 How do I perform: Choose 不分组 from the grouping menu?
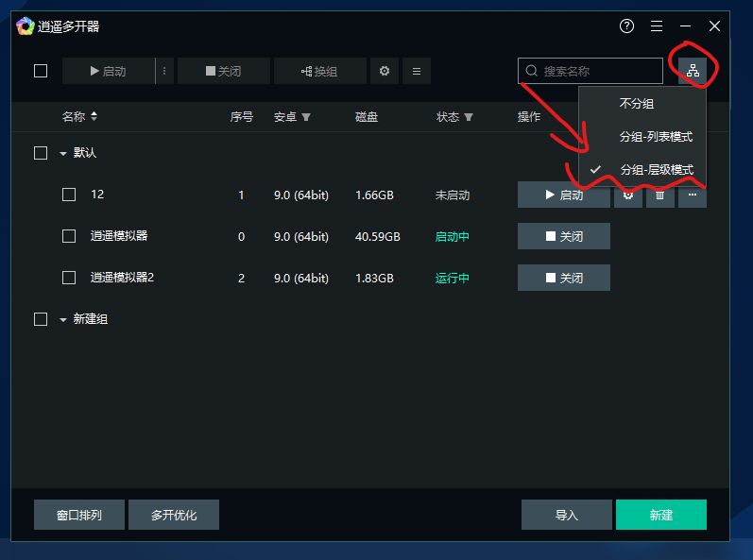pos(636,104)
